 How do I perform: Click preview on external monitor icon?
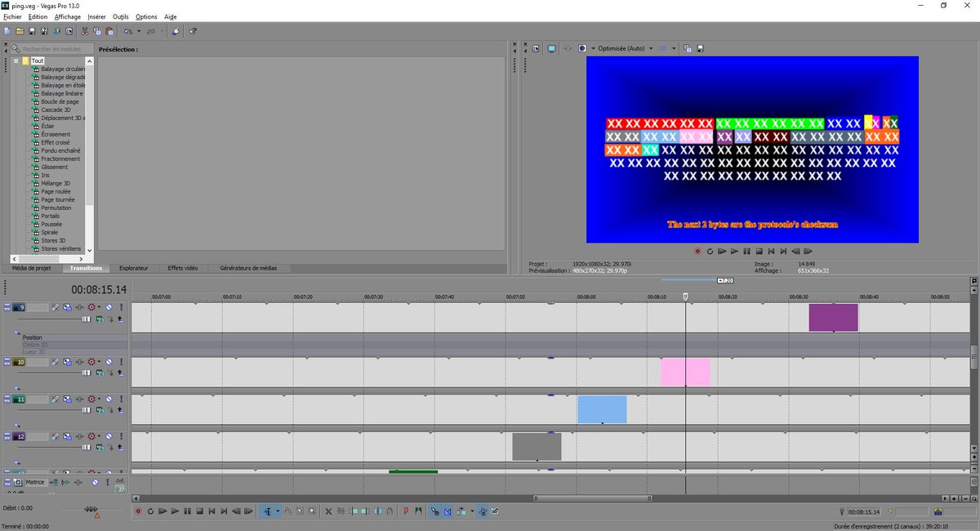click(x=551, y=48)
